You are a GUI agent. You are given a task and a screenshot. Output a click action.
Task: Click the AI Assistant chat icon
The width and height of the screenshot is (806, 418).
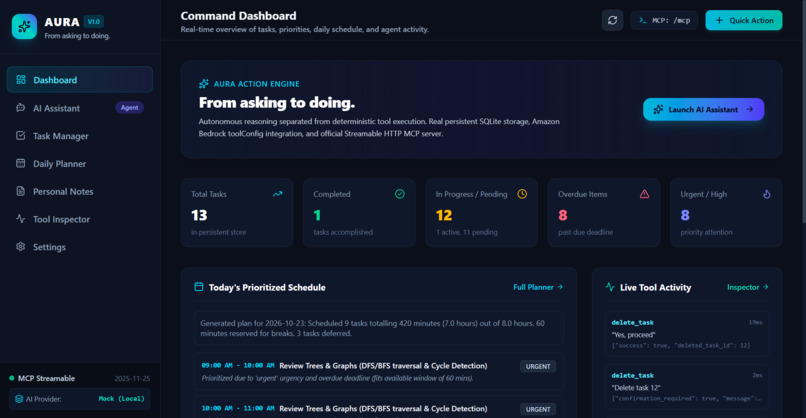pyautogui.click(x=21, y=107)
